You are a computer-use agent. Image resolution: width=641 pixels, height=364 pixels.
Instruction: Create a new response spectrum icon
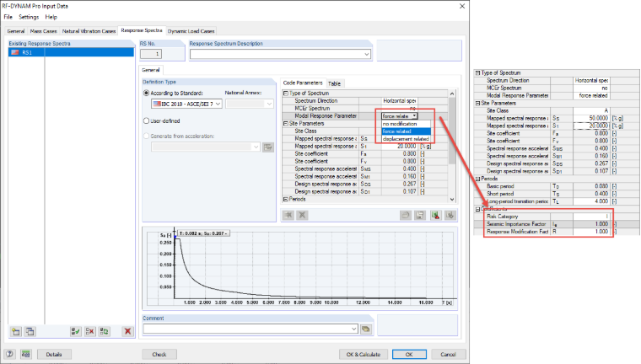click(16, 331)
